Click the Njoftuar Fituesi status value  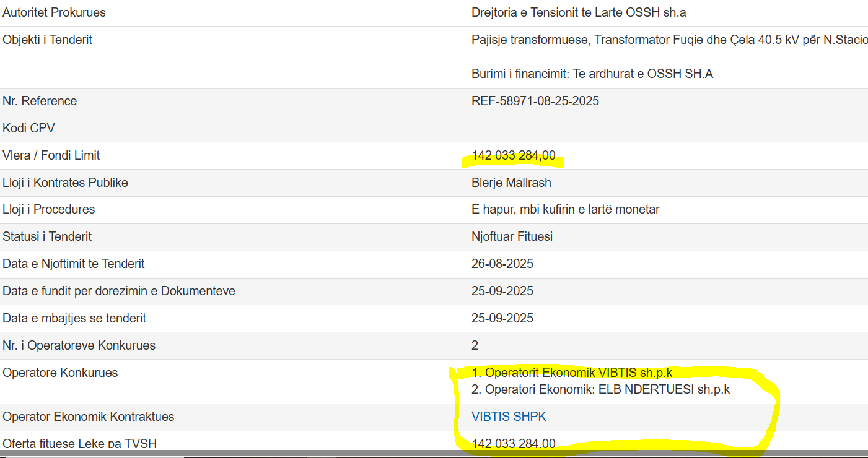click(512, 236)
